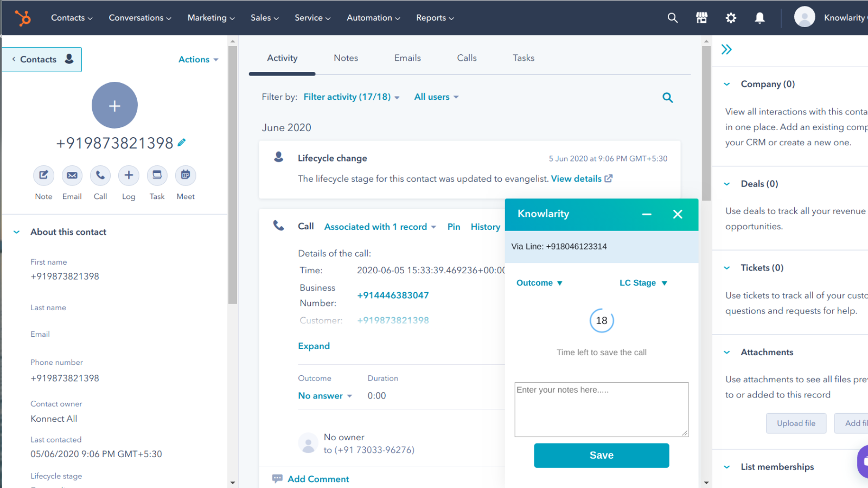Open the marketplace icon in top bar

click(x=701, y=18)
